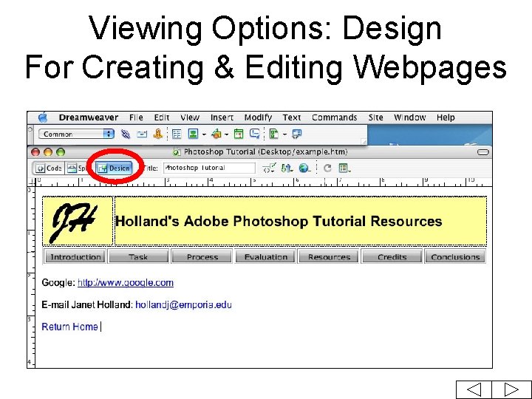Open the Window menu
532x399 pixels.
click(409, 117)
